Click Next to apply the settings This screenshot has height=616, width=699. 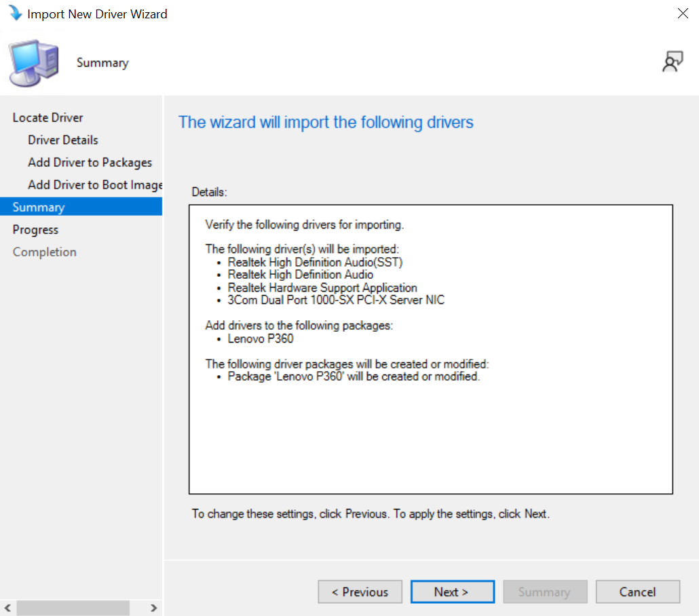tap(452, 592)
